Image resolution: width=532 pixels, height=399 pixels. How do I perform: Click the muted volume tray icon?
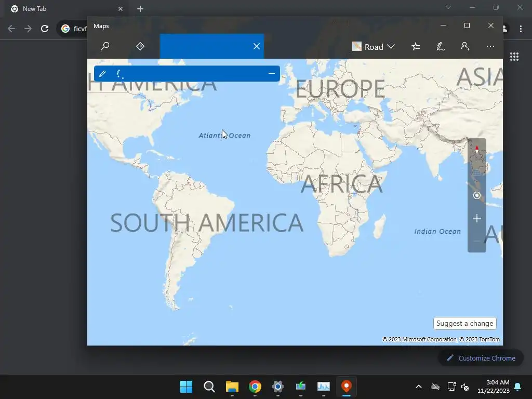tap(465, 387)
